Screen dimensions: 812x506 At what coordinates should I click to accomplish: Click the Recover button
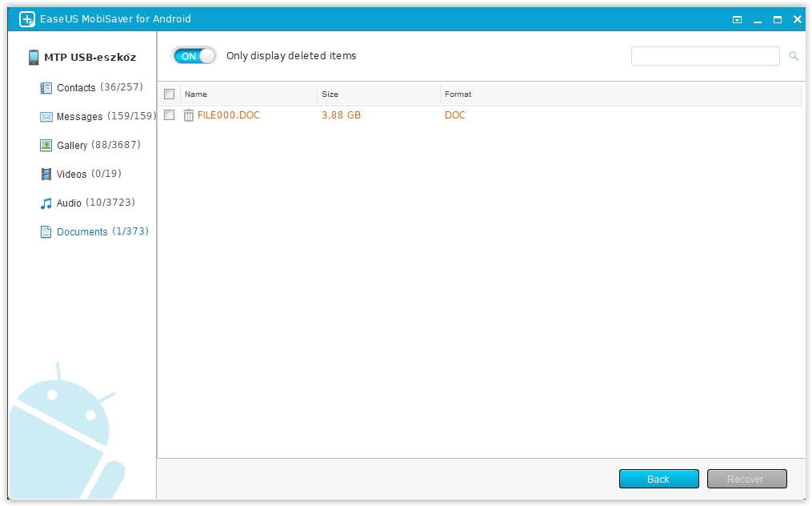pos(746,479)
